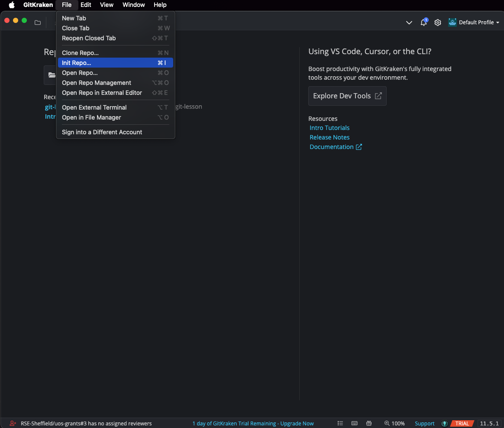Open the notifications bell

tap(423, 23)
